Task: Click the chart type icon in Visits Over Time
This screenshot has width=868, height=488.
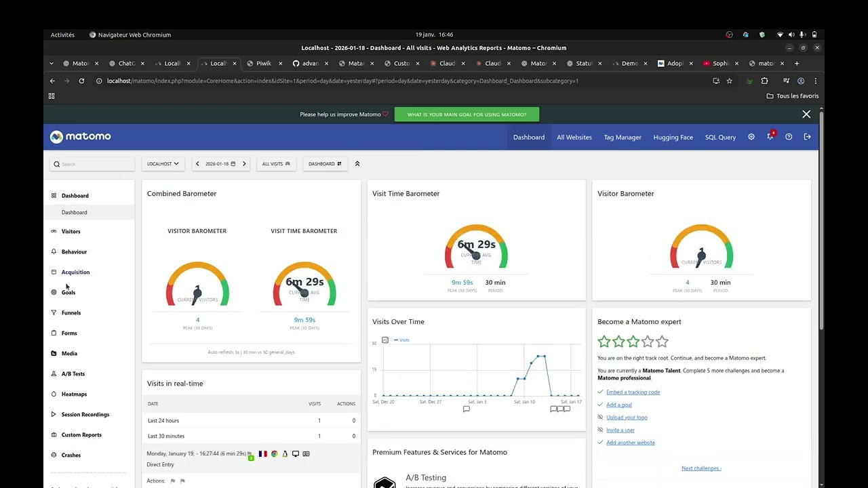Action: pyautogui.click(x=385, y=340)
